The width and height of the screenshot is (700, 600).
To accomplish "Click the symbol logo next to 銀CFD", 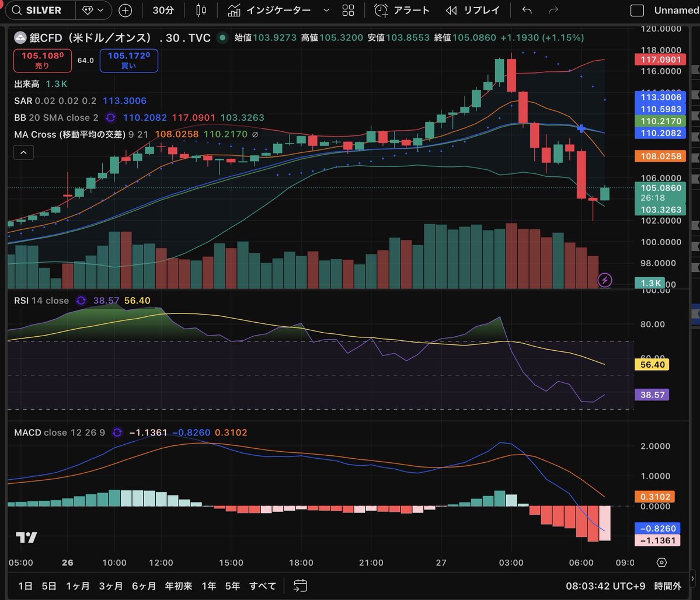I will (x=20, y=38).
